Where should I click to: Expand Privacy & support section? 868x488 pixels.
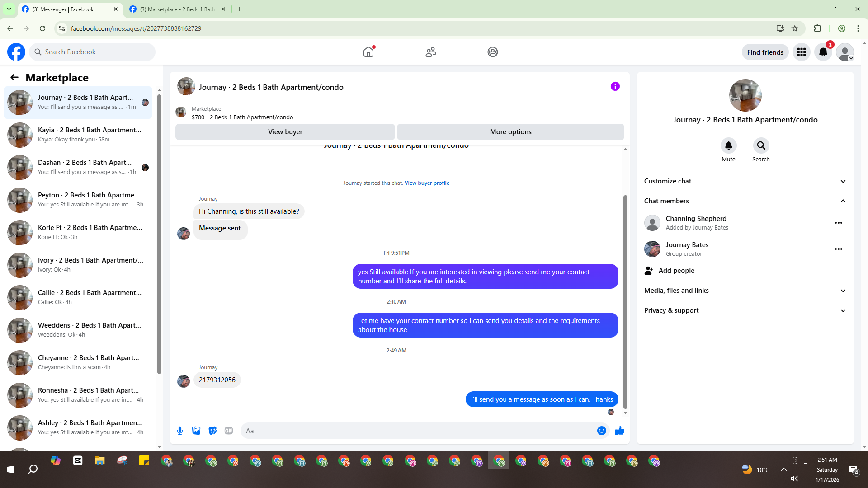[843, 310]
